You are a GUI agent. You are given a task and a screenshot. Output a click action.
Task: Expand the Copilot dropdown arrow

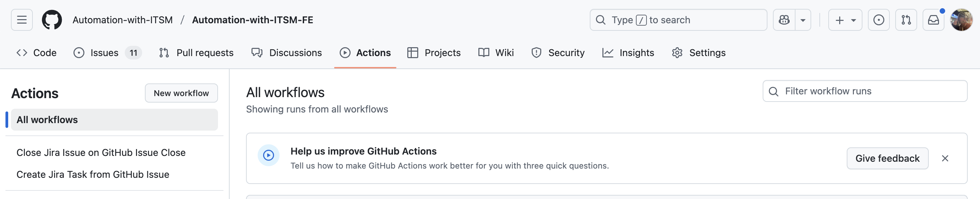(x=803, y=20)
